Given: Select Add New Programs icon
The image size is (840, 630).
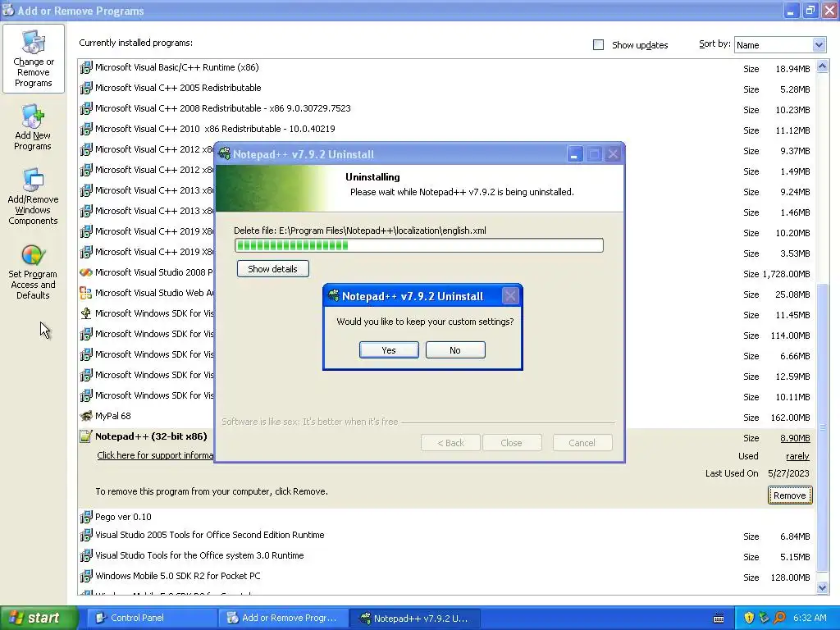Looking at the screenshot, I should point(33,127).
